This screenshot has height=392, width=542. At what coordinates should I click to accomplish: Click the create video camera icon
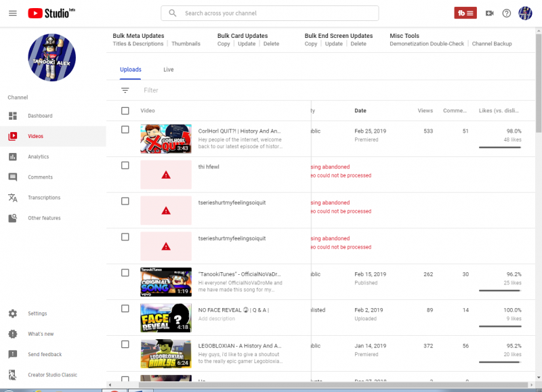489,13
